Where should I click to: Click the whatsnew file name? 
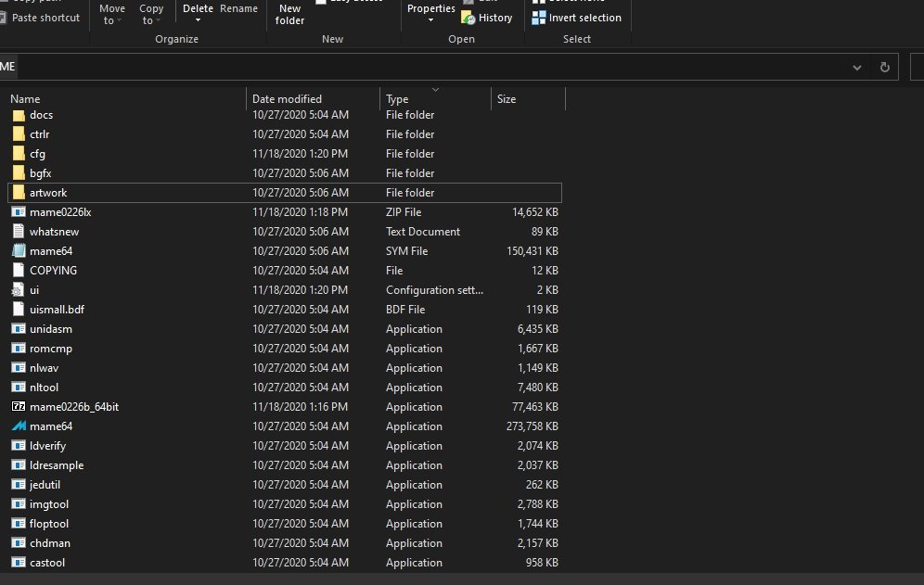pyautogui.click(x=54, y=232)
